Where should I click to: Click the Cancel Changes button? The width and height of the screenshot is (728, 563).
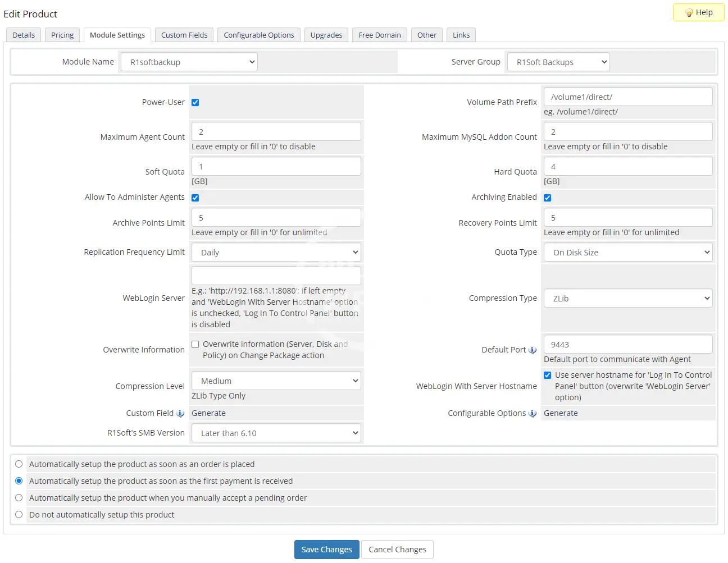click(397, 550)
